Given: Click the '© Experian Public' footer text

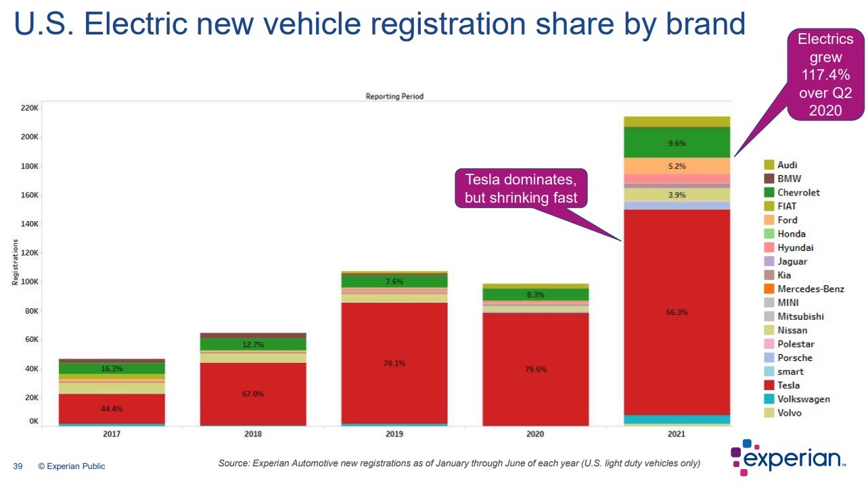Looking at the screenshot, I should pos(72,466).
